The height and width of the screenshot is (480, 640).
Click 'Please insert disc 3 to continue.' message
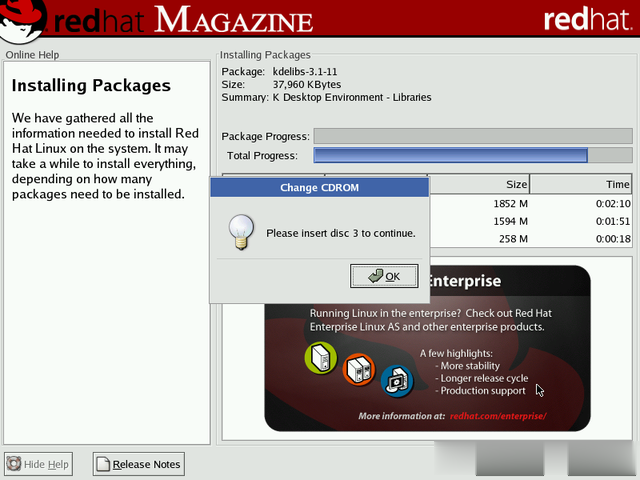pos(341,233)
